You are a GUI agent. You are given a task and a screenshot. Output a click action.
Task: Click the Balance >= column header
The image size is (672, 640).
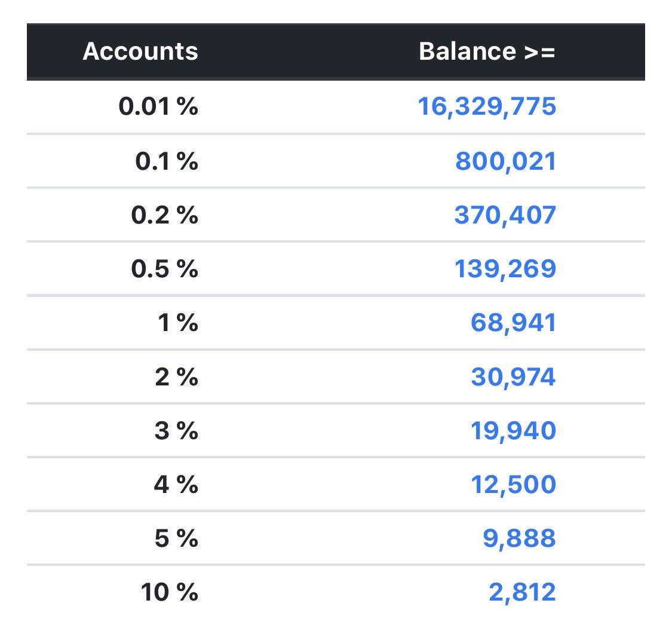pyautogui.click(x=490, y=51)
